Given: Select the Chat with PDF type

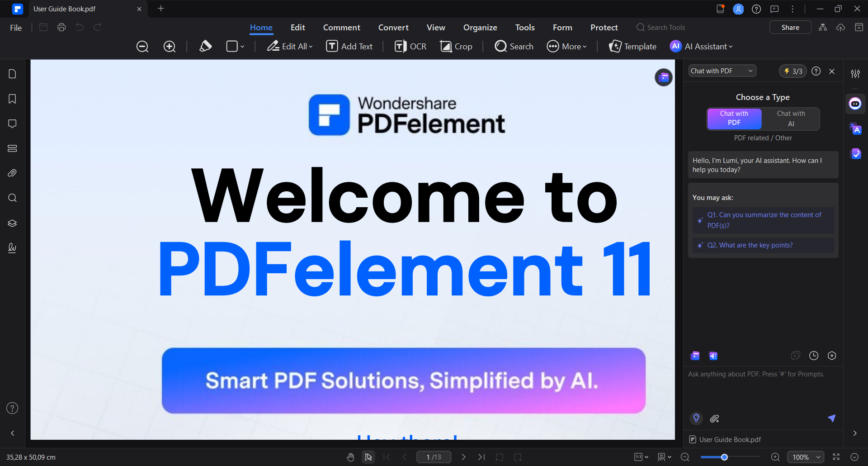Looking at the screenshot, I should (734, 119).
